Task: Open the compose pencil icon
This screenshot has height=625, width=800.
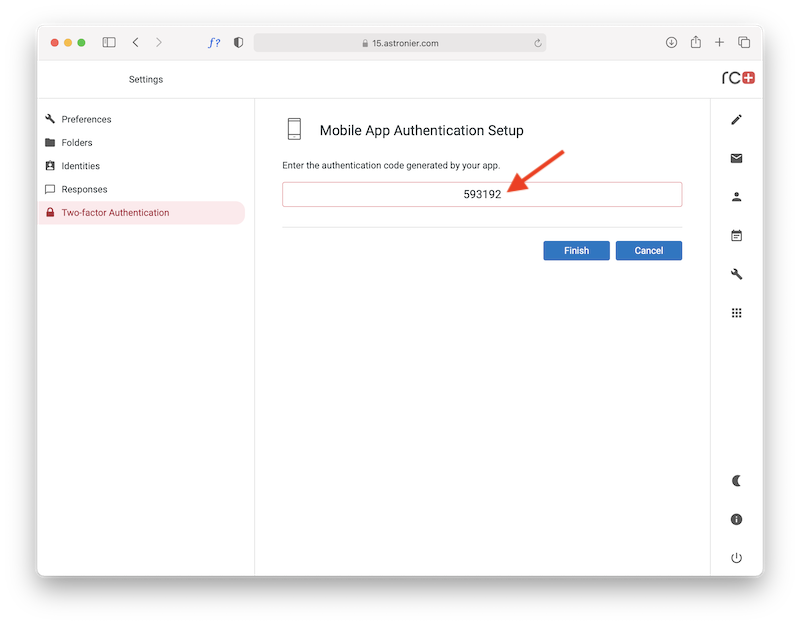Action: pos(736,119)
